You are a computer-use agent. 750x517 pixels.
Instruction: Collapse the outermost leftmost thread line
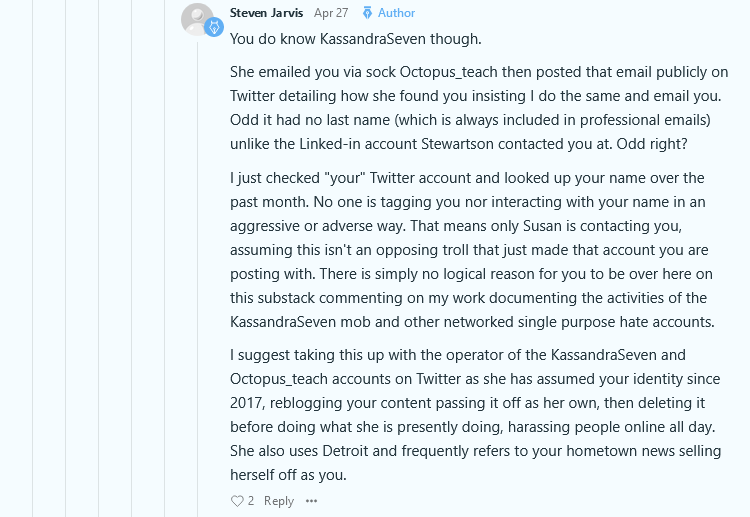(33, 258)
